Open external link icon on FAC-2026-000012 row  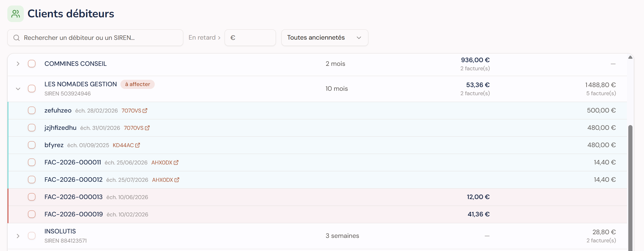tap(177, 180)
